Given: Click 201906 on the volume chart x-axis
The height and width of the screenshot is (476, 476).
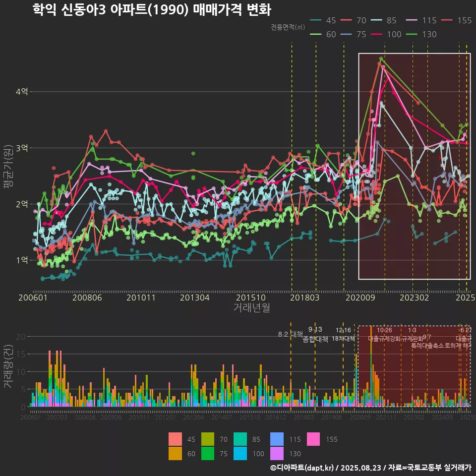Looking at the screenshot, I should click(332, 417).
